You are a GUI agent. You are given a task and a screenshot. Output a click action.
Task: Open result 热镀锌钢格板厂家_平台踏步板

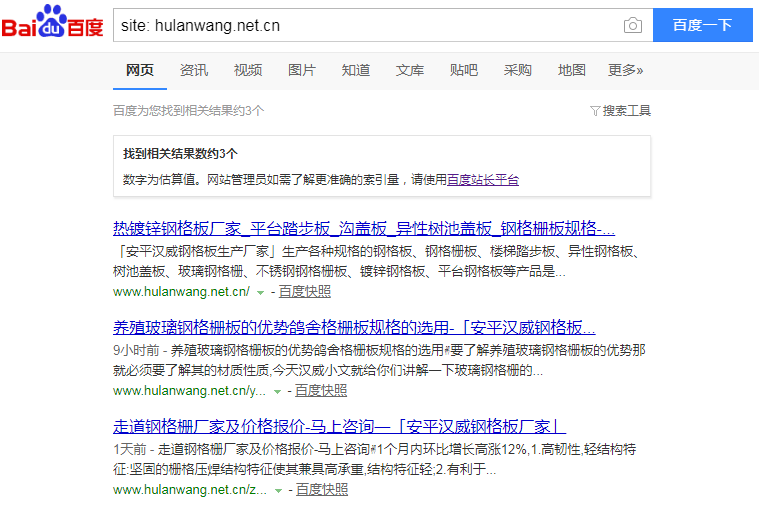point(364,228)
